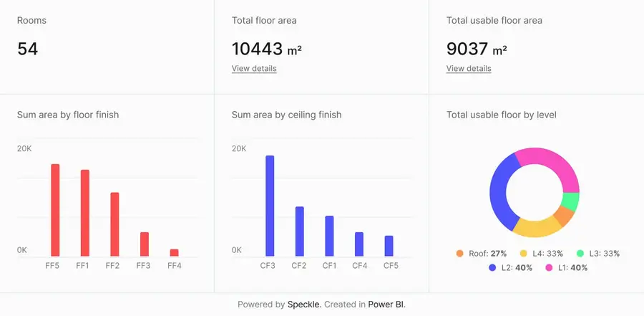Select the FF1 red bar

pos(84,213)
